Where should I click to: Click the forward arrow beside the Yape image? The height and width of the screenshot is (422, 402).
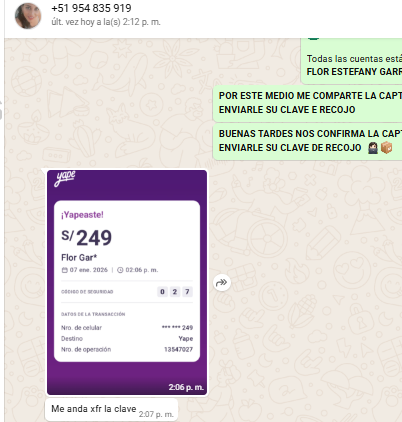[222, 283]
